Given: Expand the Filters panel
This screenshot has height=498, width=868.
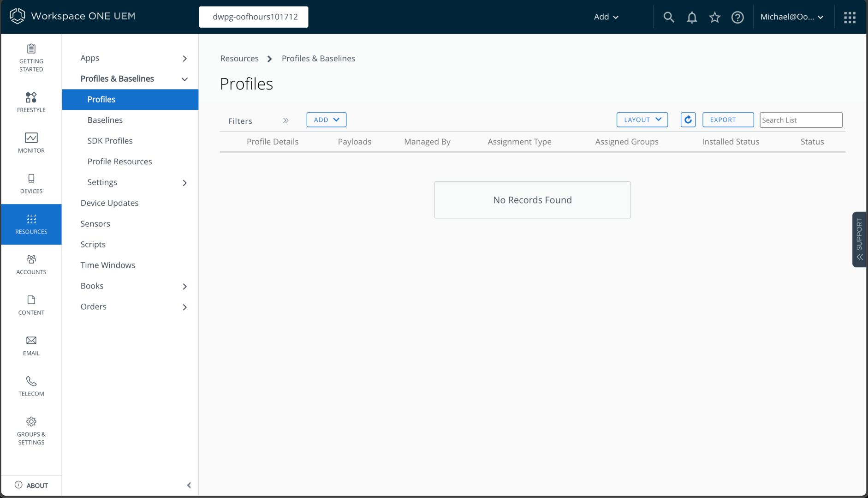Looking at the screenshot, I should [285, 120].
